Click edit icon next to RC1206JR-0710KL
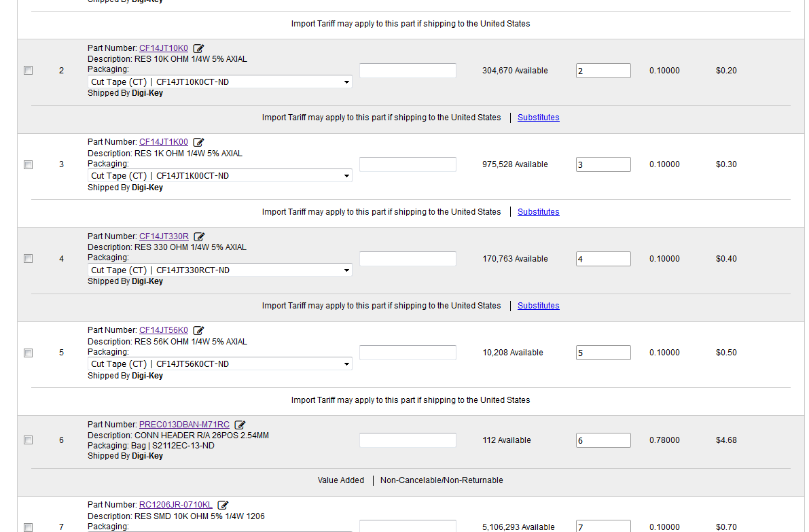This screenshot has width=809, height=532. pyautogui.click(x=223, y=505)
